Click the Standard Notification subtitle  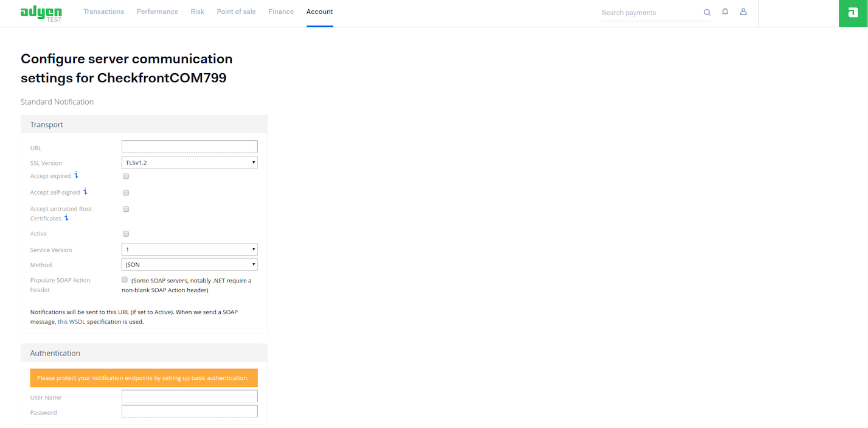click(57, 102)
